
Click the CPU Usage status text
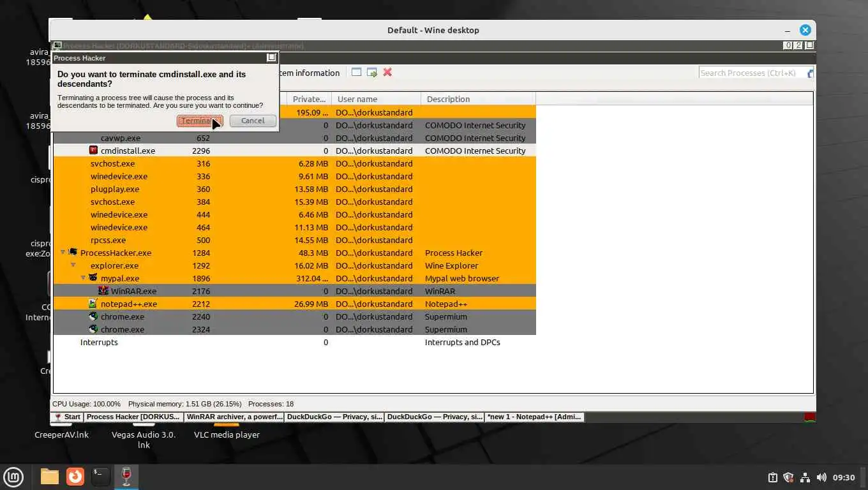coord(86,404)
